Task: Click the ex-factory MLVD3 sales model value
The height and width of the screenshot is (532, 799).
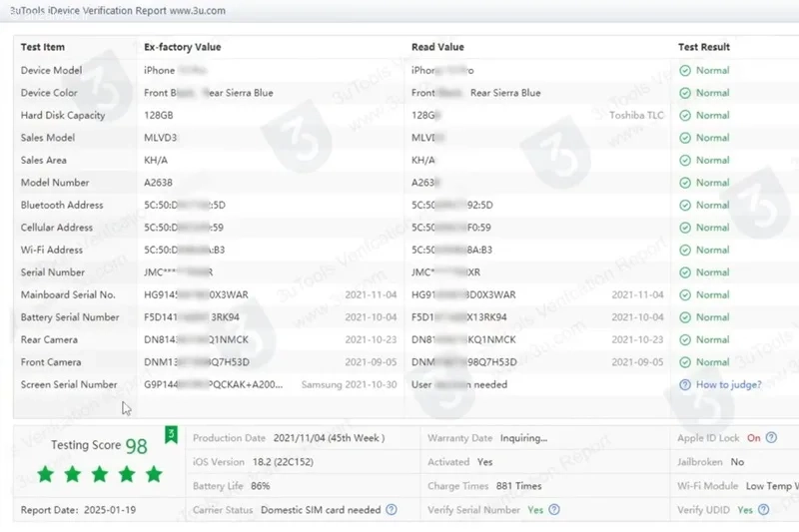Action: click(161, 138)
